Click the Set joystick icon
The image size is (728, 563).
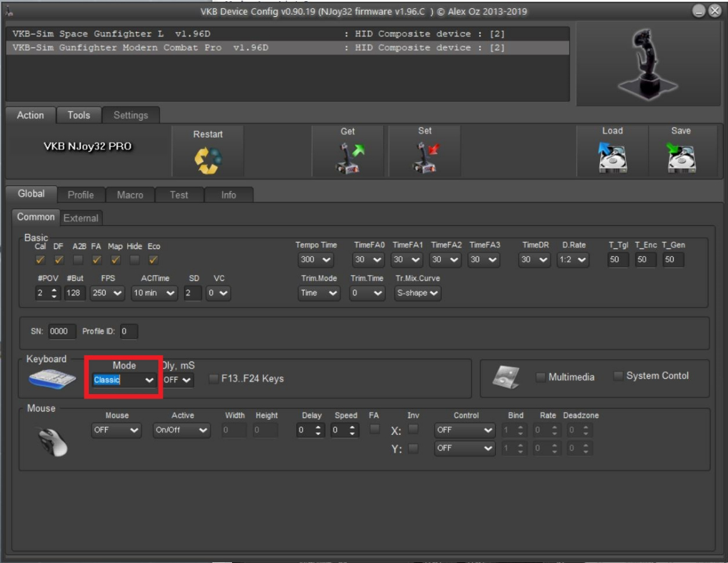pos(425,158)
